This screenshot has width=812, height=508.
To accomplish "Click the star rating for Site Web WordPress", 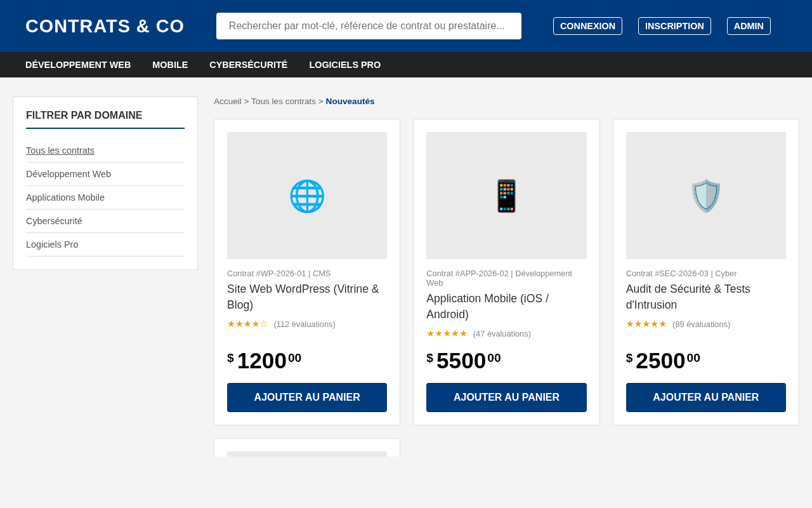I will 247,324.
